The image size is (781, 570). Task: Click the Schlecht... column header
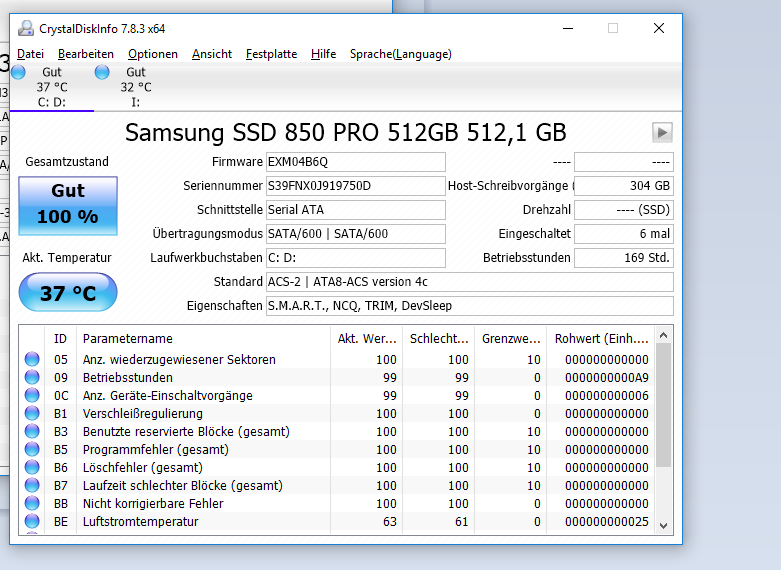click(439, 338)
